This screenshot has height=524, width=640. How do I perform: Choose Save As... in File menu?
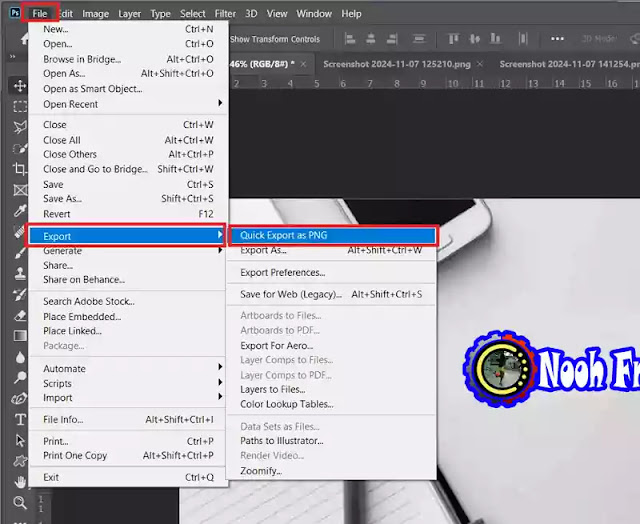(x=127, y=199)
